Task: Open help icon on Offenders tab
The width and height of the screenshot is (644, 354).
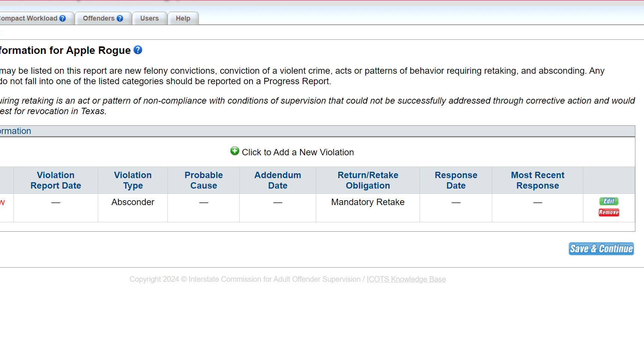Action: [x=120, y=18]
